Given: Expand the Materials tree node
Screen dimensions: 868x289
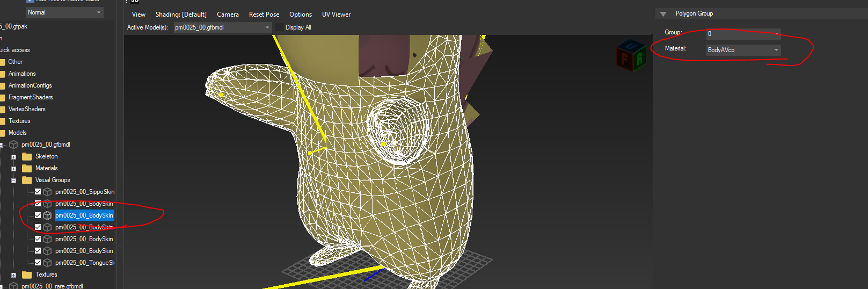Looking at the screenshot, I should (x=13, y=169).
